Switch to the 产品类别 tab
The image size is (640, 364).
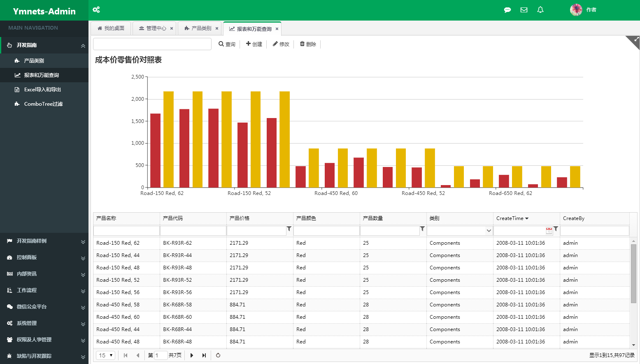[198, 28]
